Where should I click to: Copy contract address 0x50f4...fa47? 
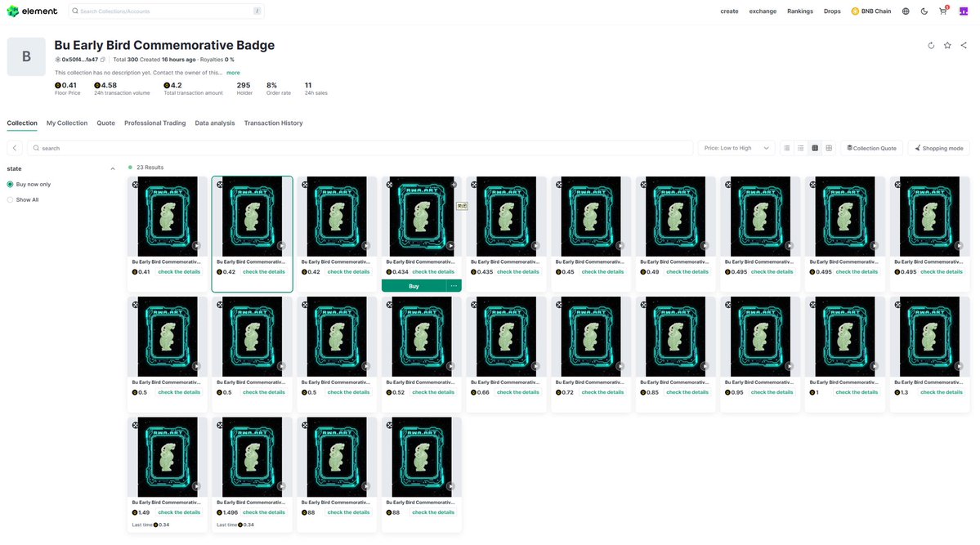[x=103, y=60]
